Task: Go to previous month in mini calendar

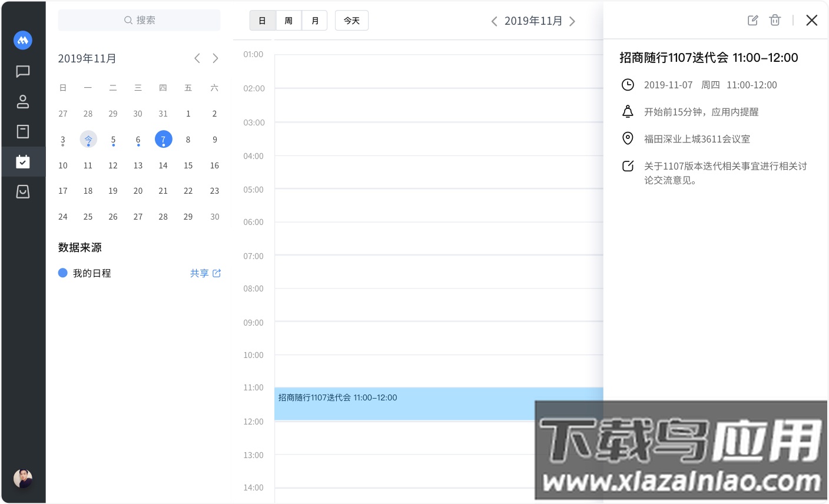Action: (x=197, y=58)
